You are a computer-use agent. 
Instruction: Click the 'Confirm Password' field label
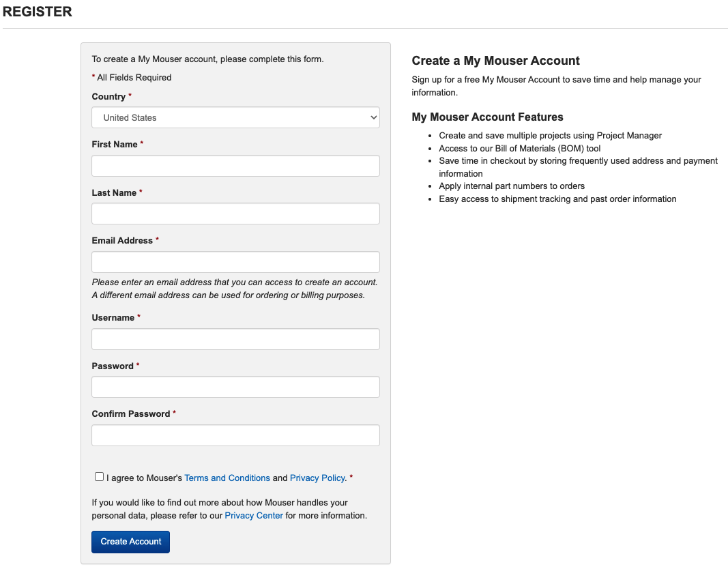click(x=130, y=414)
